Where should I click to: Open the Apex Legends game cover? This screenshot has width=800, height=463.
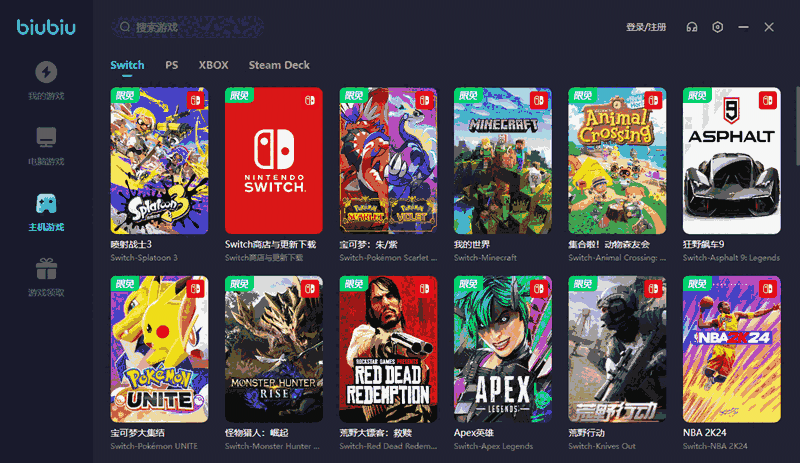click(x=502, y=349)
